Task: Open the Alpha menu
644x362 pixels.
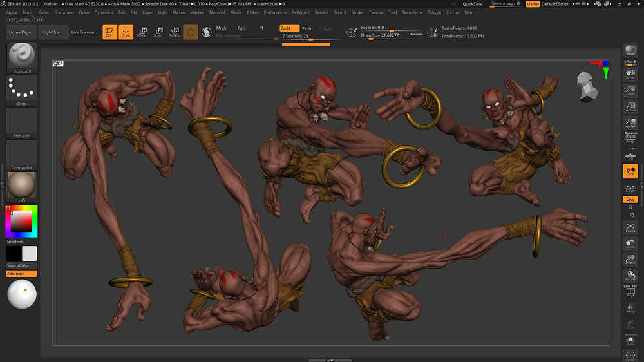Action: [12, 12]
